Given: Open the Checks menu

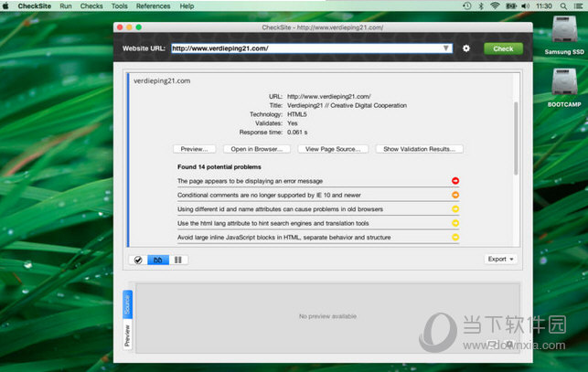Looking at the screenshot, I should [x=91, y=6].
